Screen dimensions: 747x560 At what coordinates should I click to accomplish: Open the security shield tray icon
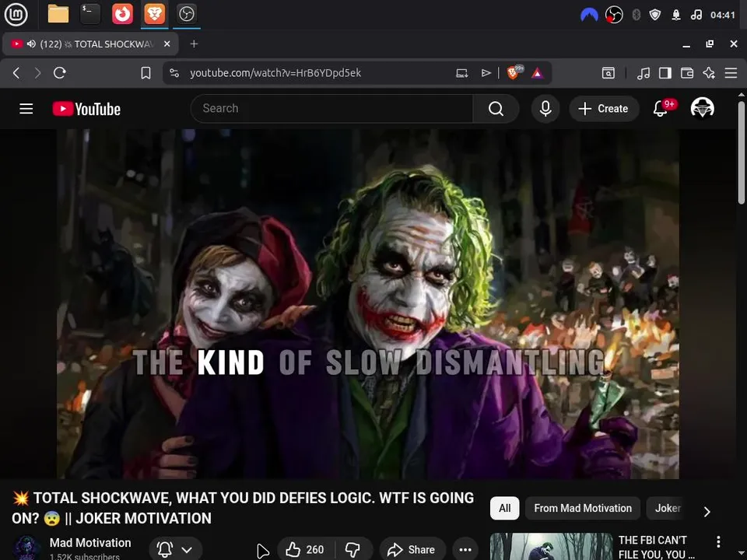pos(655,16)
